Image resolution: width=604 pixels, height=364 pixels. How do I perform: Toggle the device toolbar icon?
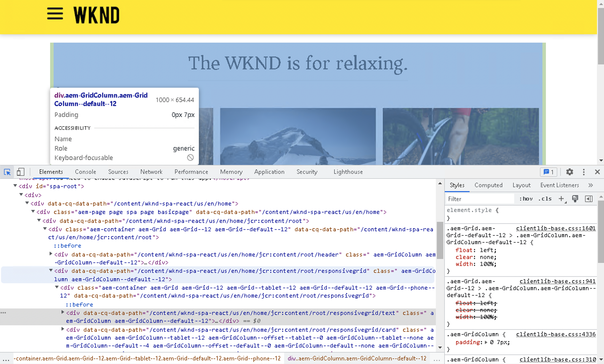pyautogui.click(x=21, y=172)
